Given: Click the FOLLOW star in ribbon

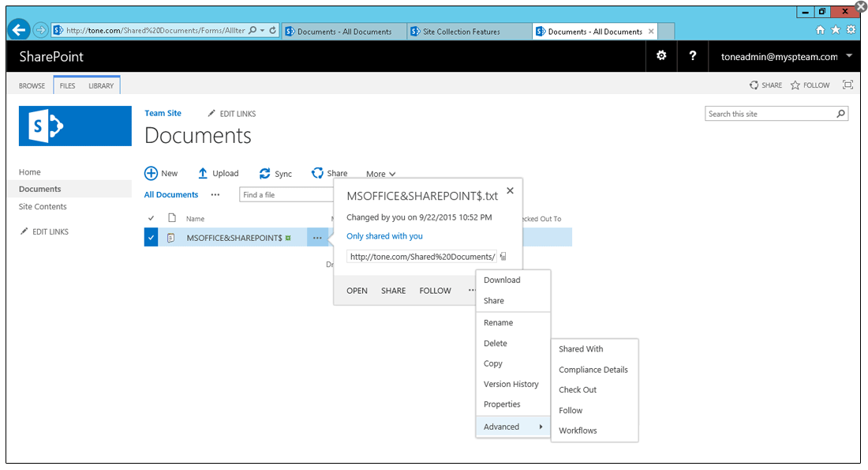Looking at the screenshot, I should tap(810, 85).
